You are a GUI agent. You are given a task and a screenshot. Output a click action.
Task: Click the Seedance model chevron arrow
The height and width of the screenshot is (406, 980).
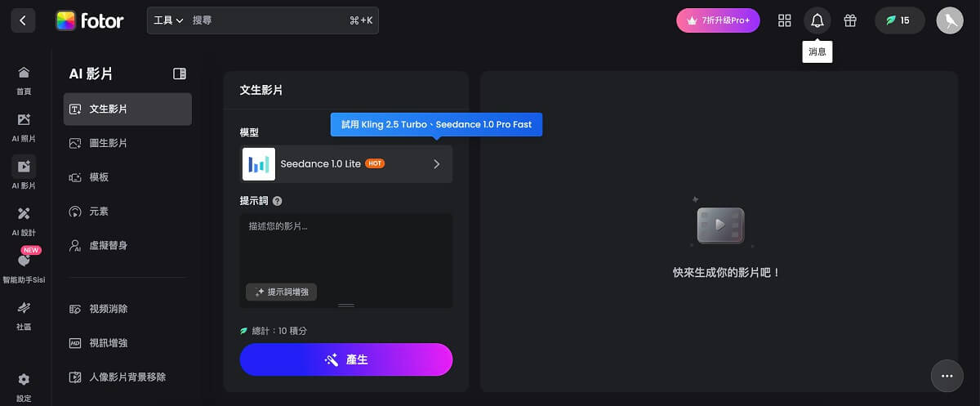point(436,164)
